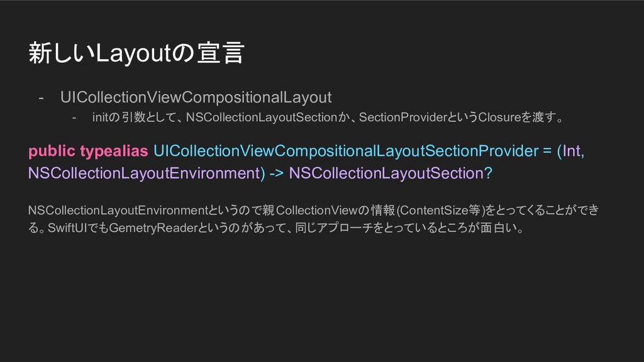Click the word GemetryReader in paragraph
Screen dimensions: 644x362
tap(153, 228)
